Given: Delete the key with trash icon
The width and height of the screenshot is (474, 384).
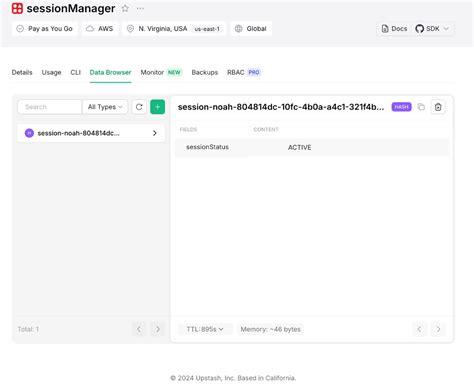Looking at the screenshot, I should pyautogui.click(x=438, y=107).
